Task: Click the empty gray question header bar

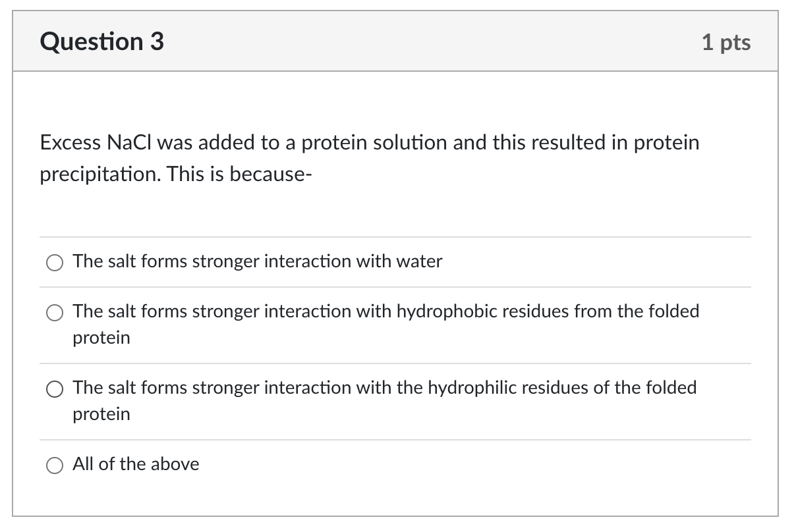Action: click(x=428, y=42)
